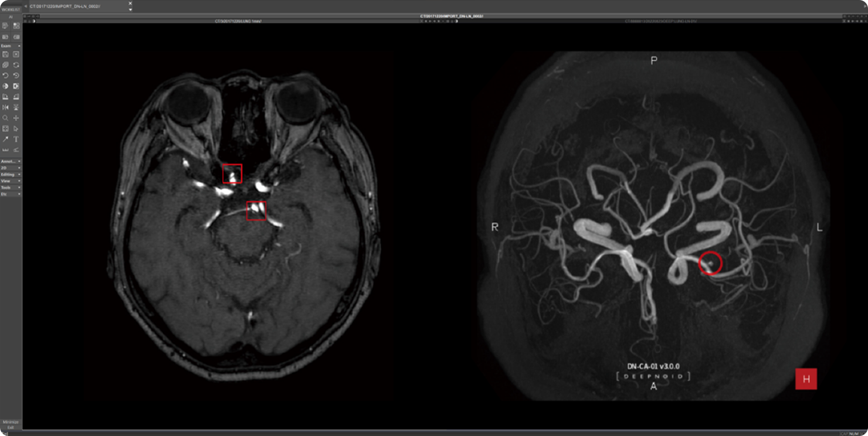Click the rotate counter-clockwise icon
Viewport: 868px width, 436px height.
pyautogui.click(x=5, y=76)
